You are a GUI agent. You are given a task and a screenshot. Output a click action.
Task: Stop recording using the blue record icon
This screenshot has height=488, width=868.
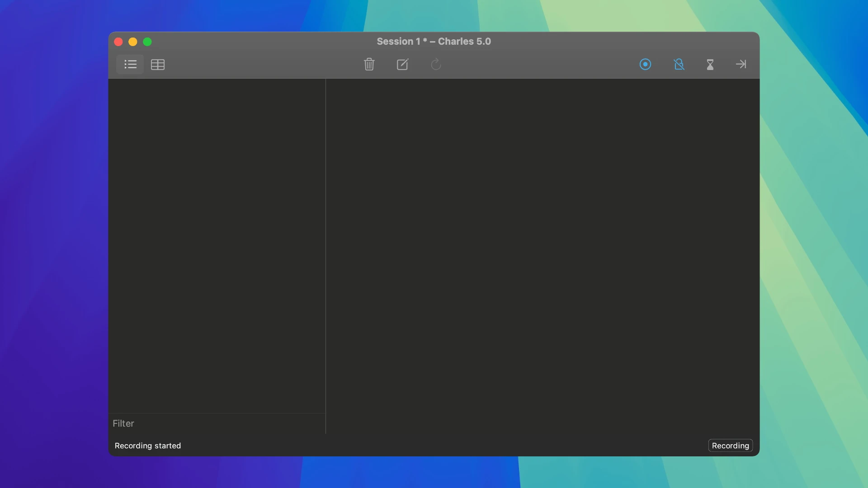645,64
